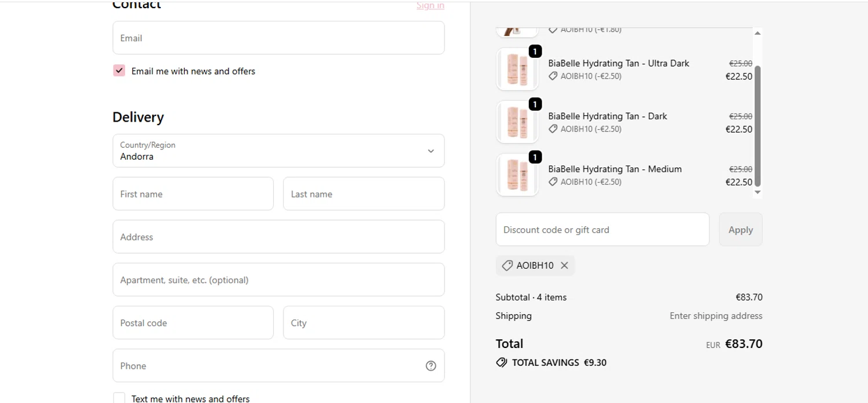Click the €83.70 subtotal amount

[x=749, y=297]
